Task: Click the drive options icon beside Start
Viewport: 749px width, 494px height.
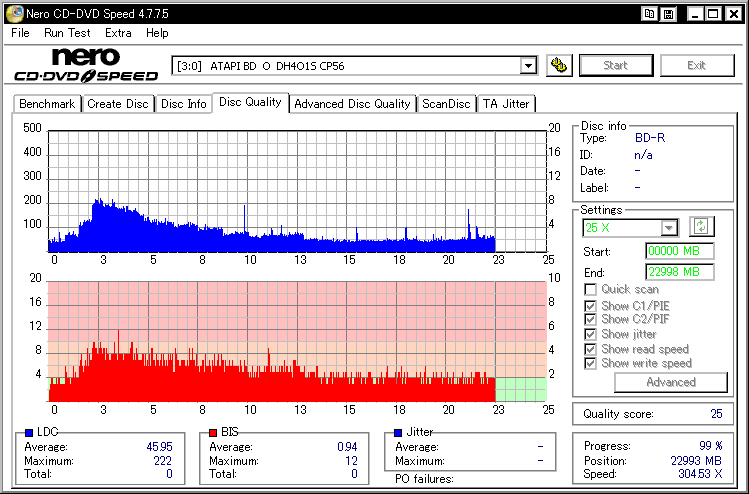Action: tap(559, 65)
